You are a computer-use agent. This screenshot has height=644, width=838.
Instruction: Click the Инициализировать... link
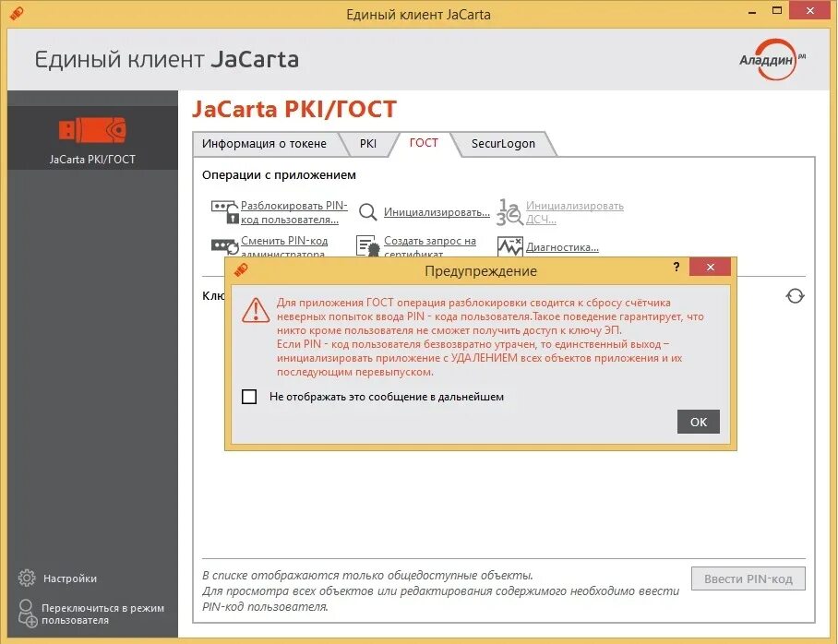pos(437,212)
